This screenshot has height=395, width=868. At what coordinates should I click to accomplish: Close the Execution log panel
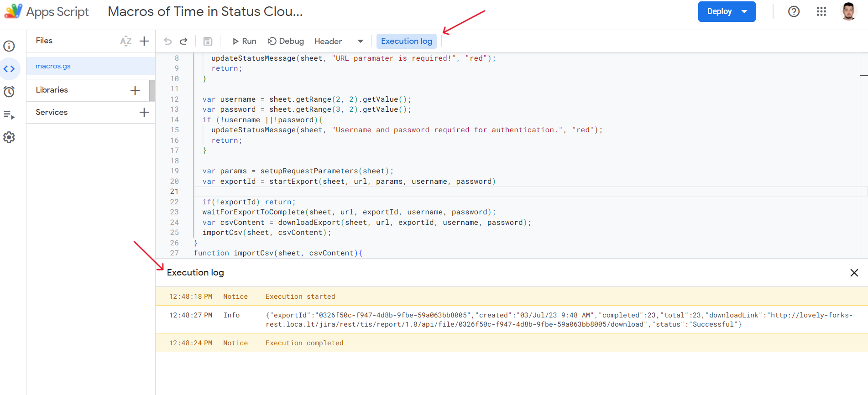point(854,273)
